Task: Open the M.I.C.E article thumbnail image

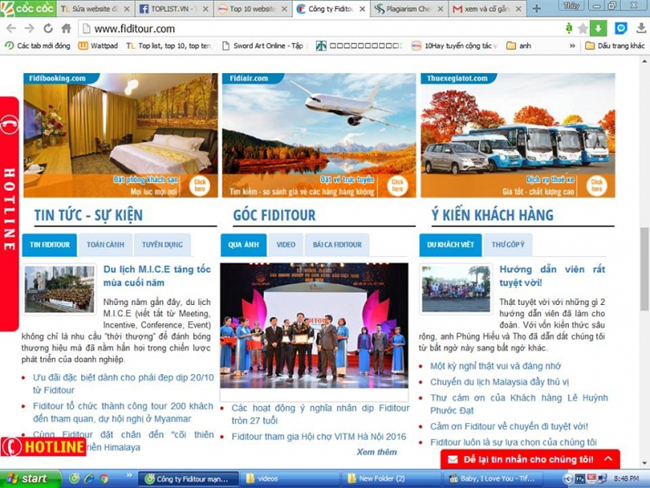Action: click(59, 289)
